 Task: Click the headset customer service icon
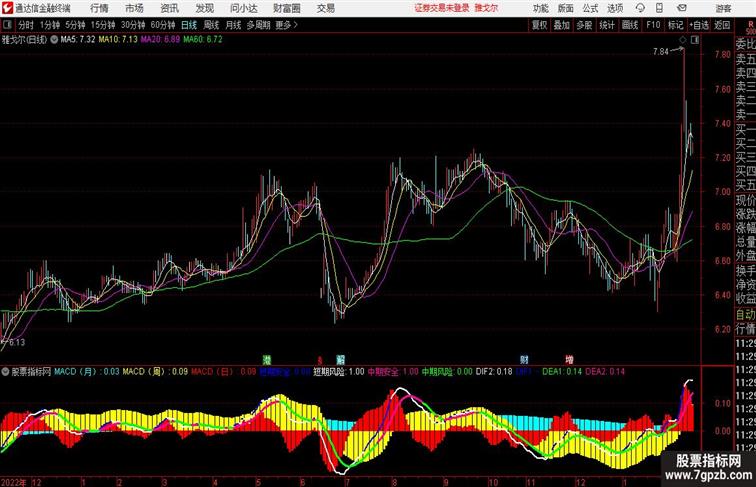coord(640,8)
